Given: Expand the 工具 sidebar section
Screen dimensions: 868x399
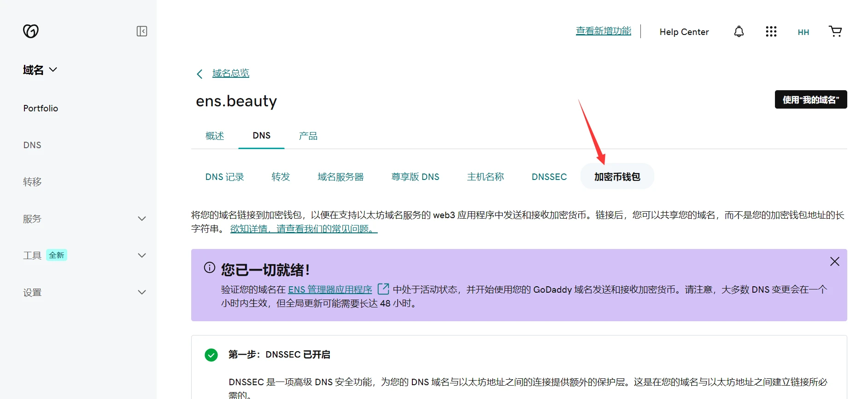Looking at the screenshot, I should tap(142, 255).
